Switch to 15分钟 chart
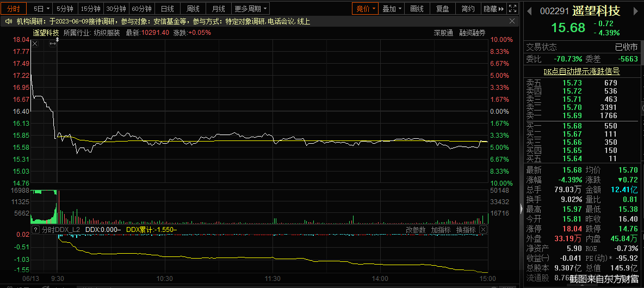The width and height of the screenshot is (644, 288). [90, 9]
